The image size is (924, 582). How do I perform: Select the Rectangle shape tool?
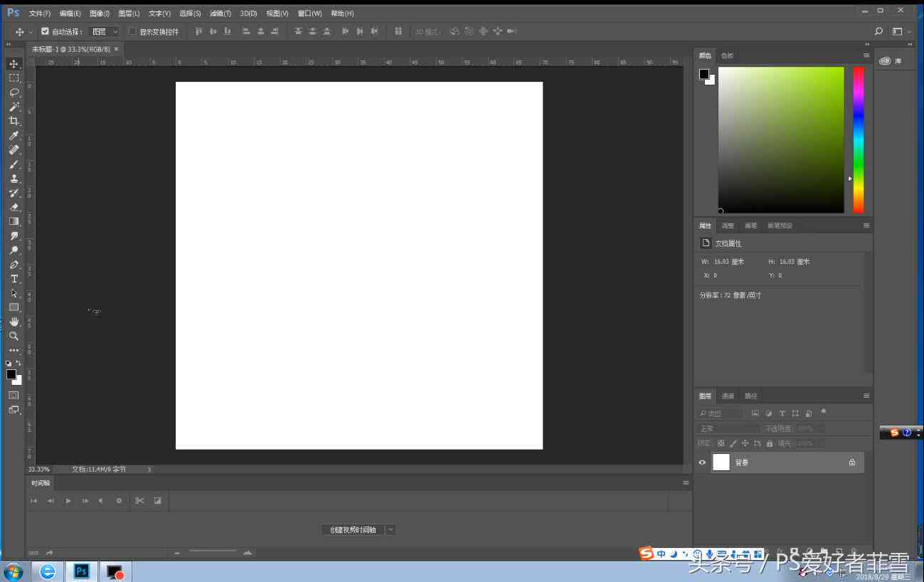click(x=14, y=307)
